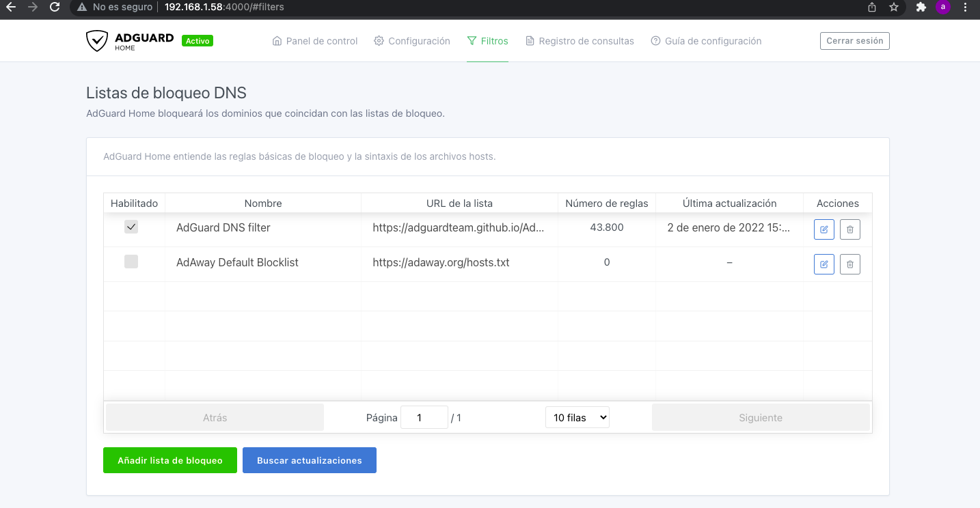Share the page using the share icon
Screen dimensions: 980x508
[872, 8]
